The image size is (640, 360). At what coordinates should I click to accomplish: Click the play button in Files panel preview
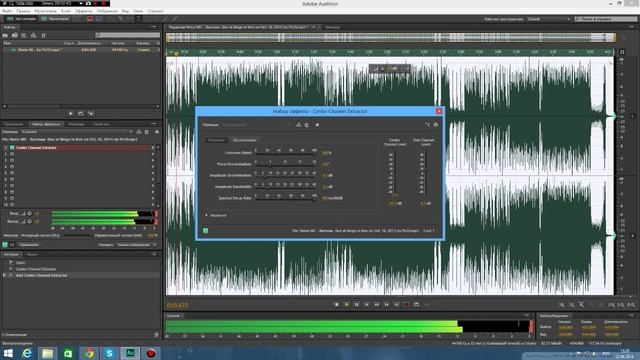tap(71, 113)
